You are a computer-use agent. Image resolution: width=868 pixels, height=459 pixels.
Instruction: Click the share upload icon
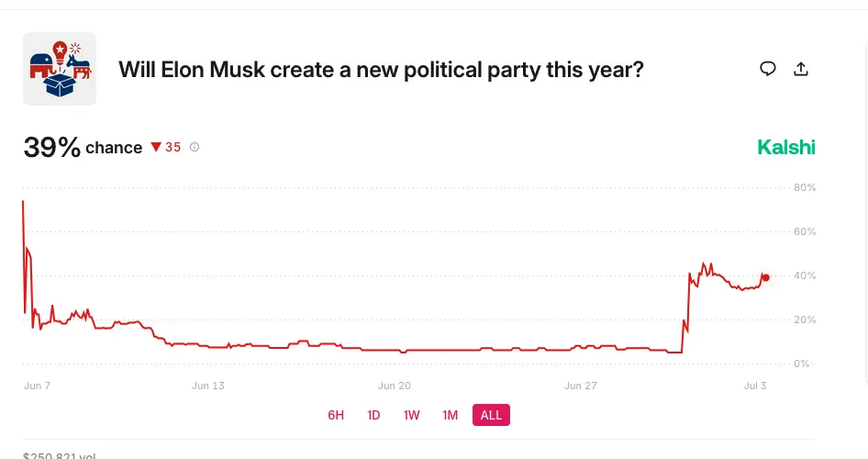pos(800,69)
